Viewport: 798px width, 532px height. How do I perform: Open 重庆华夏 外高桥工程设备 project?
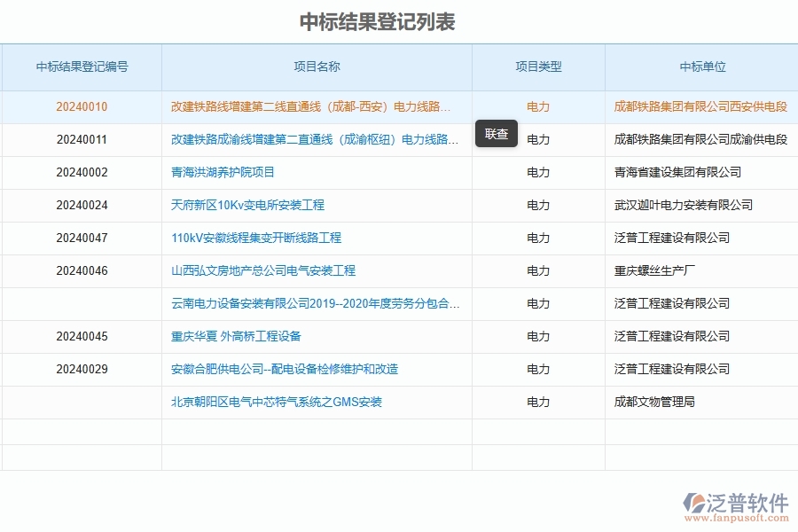coord(238,336)
